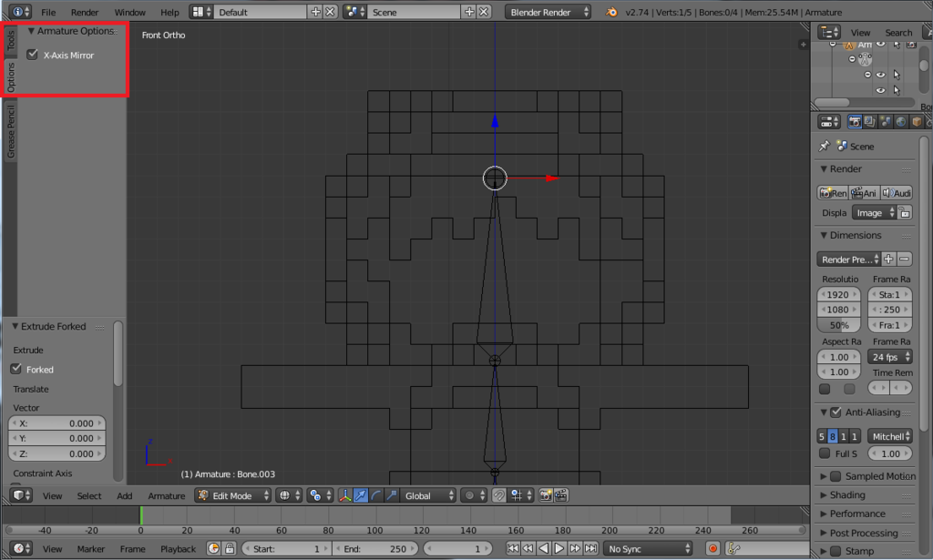Click the OpenGL render image camera icon
933x560 pixels.
[x=546, y=495]
